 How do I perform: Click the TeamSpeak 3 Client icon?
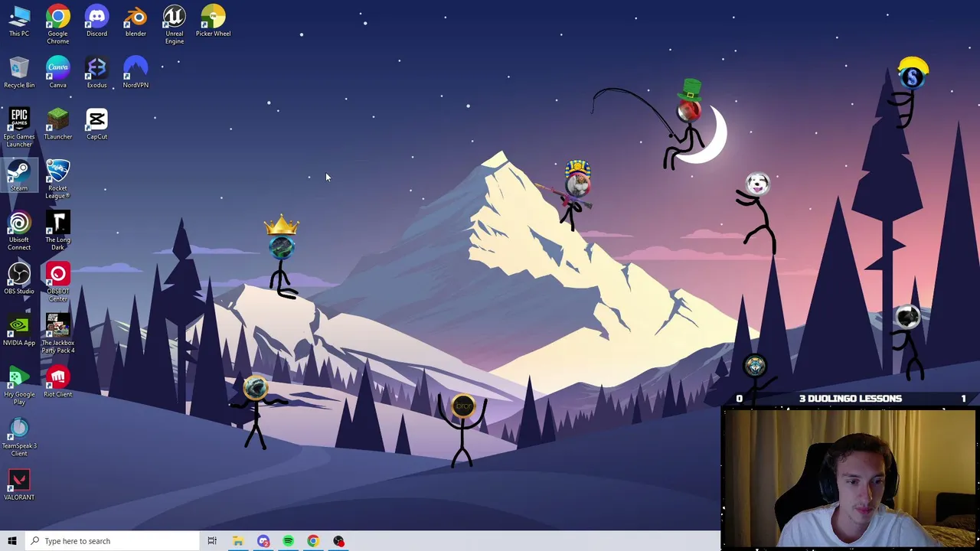tap(19, 437)
